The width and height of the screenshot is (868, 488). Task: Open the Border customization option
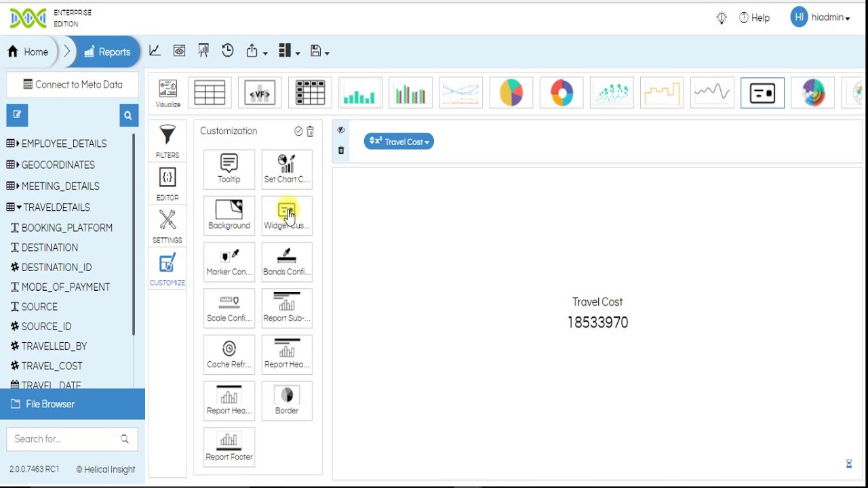287,400
